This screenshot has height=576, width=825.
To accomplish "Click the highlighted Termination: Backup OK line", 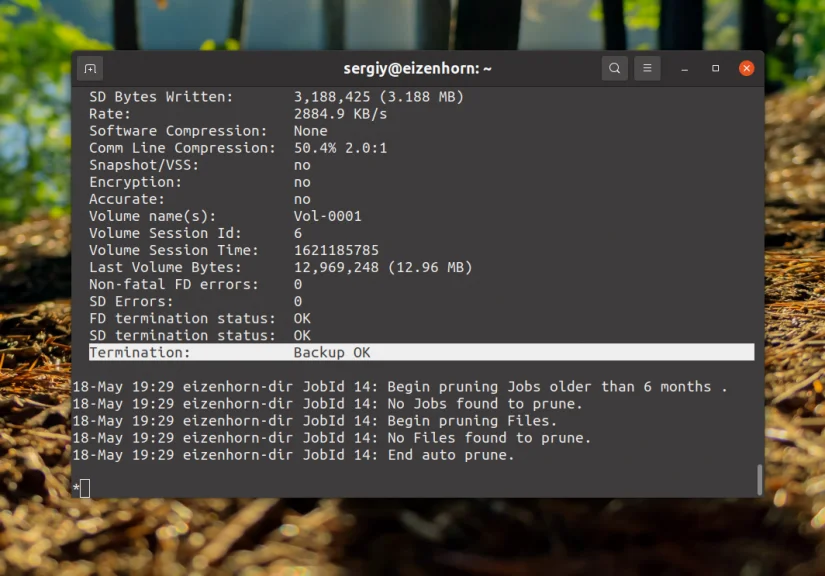I will pos(231,352).
